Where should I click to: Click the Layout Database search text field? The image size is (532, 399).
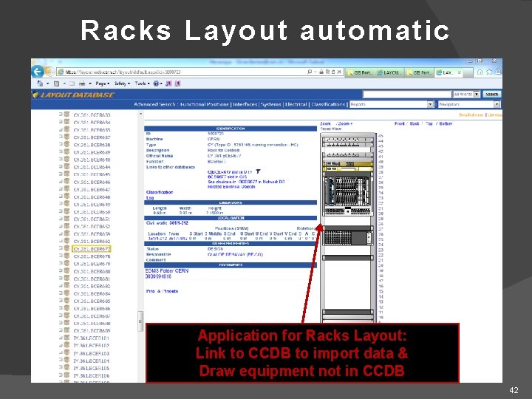coord(407,94)
